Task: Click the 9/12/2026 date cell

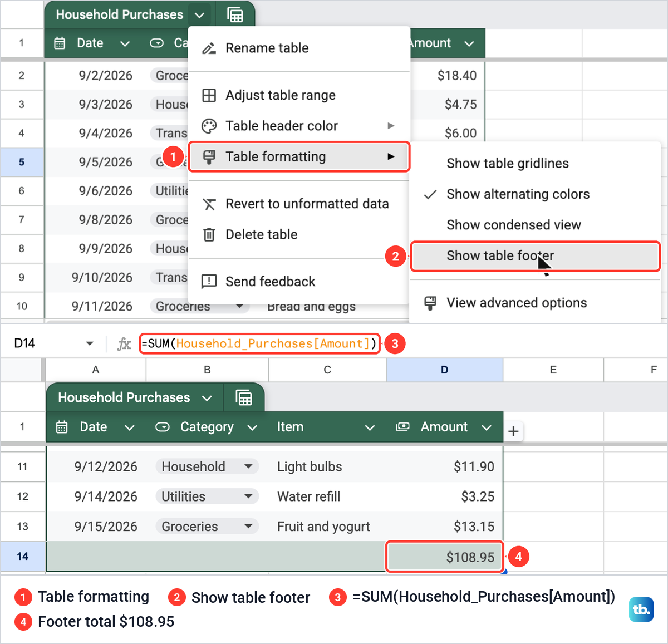Action: click(96, 466)
